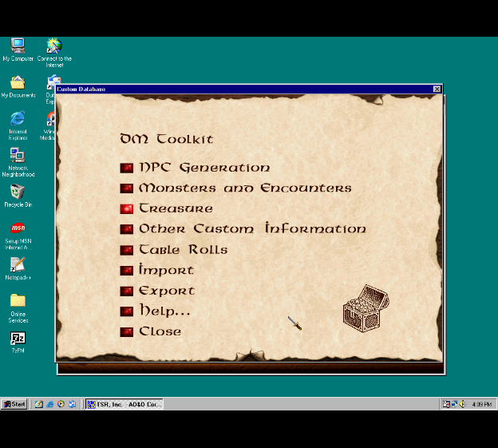
Task: Click the treasure chest illustration
Action: coord(366,307)
